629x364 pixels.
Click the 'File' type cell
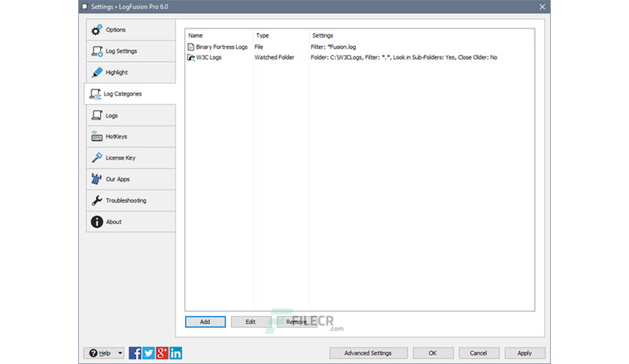pyautogui.click(x=259, y=47)
